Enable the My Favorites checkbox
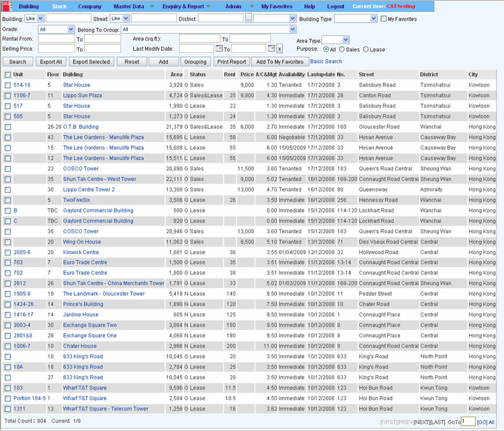Screen dimensions: 504x431 384,19
